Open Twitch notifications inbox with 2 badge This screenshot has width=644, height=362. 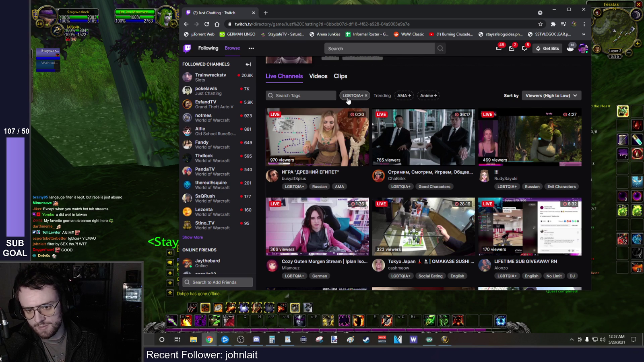pyautogui.click(x=512, y=48)
